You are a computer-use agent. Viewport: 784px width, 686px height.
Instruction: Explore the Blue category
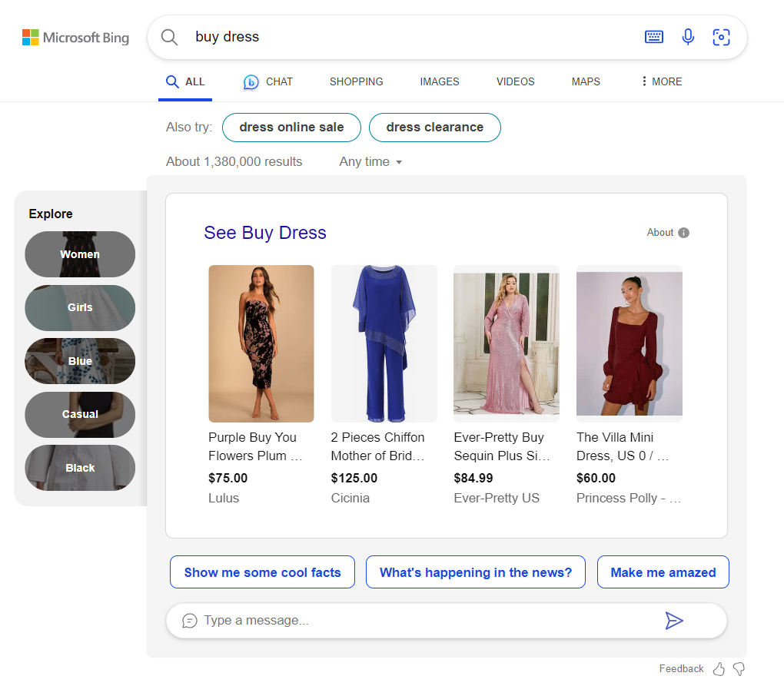(80, 361)
